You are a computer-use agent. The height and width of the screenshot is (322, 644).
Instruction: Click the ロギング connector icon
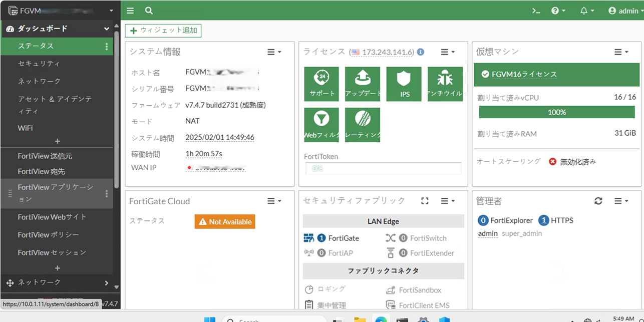coord(309,289)
